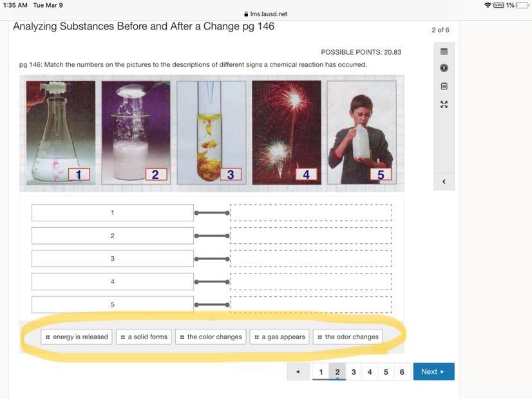Click the empty answer slot for item 5
The width and height of the screenshot is (532, 399).
point(311,304)
